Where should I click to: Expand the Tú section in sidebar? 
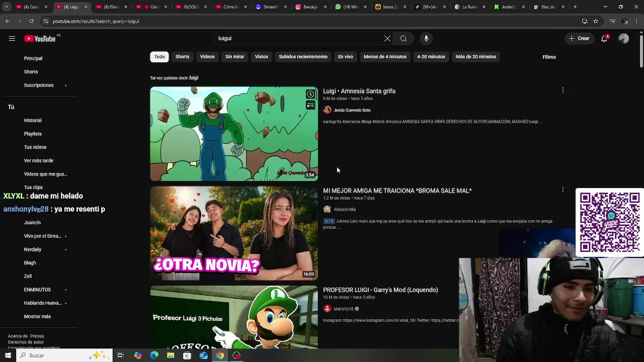pyautogui.click(x=11, y=107)
